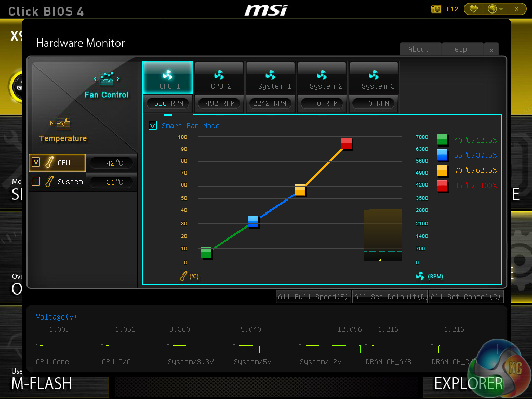532x399 pixels.
Task: Click the 0 RPM reading under System 3
Action: 374,103
